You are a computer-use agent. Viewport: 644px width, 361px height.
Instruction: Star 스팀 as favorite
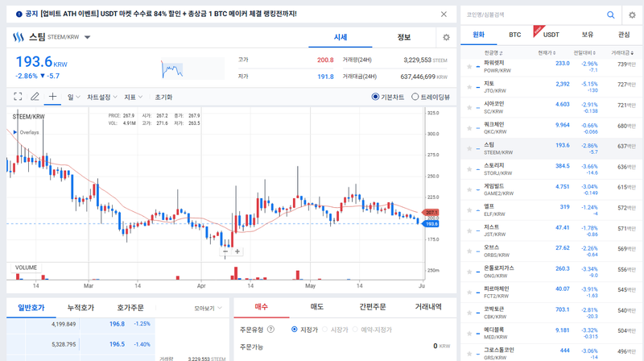click(469, 148)
